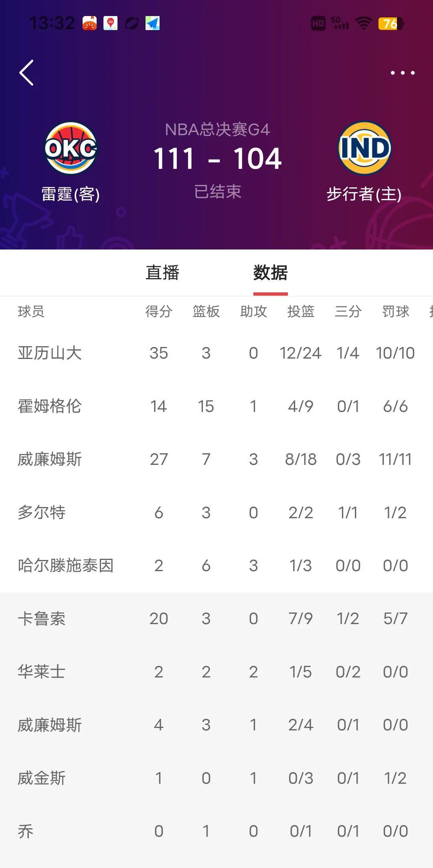Open player 亚历山大 stats row

[x=216, y=353]
